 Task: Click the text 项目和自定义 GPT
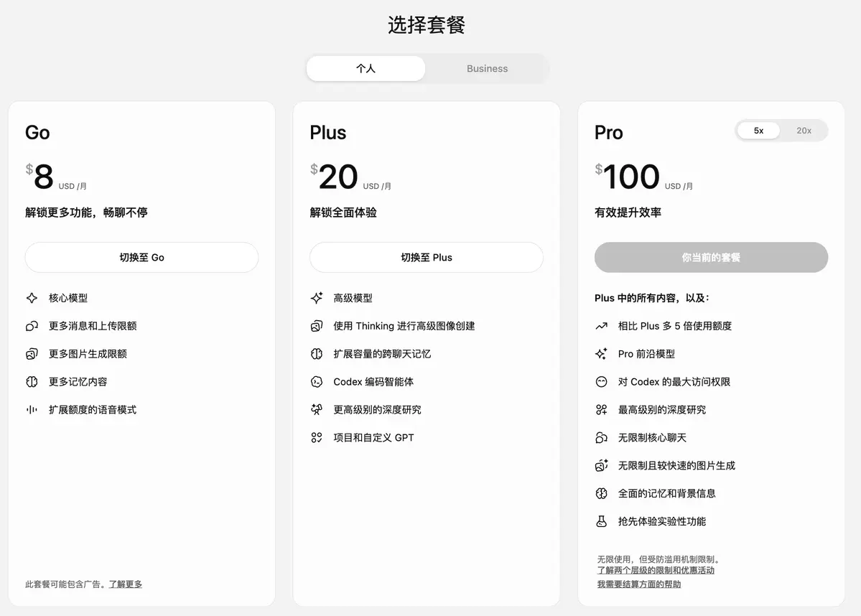pyautogui.click(x=373, y=437)
